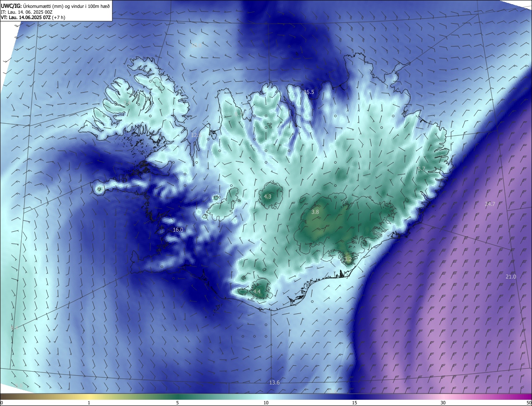Click the 24.7 value label offshore

(490, 204)
